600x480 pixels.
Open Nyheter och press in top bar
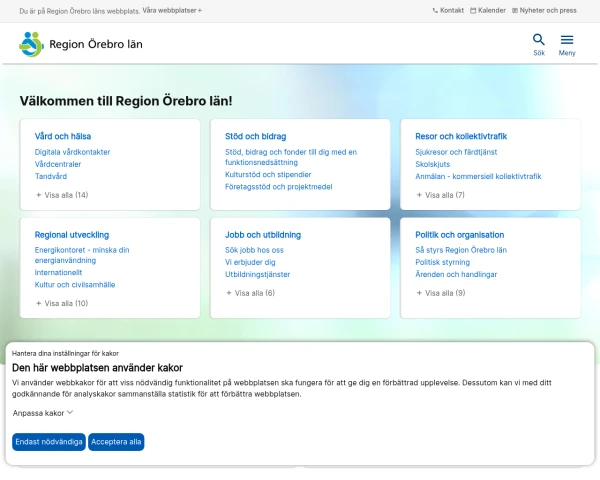[544, 10]
